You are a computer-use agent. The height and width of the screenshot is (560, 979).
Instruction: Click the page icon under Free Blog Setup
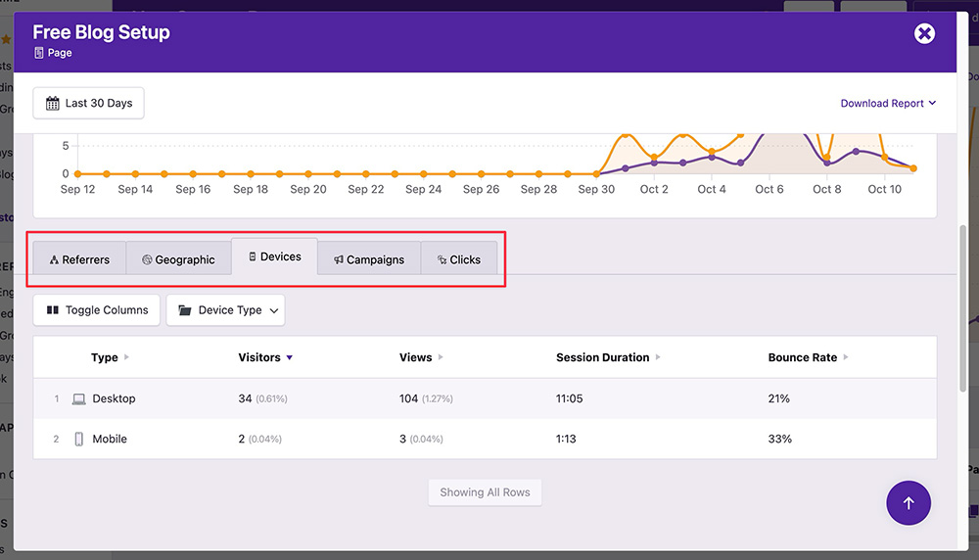[x=38, y=53]
